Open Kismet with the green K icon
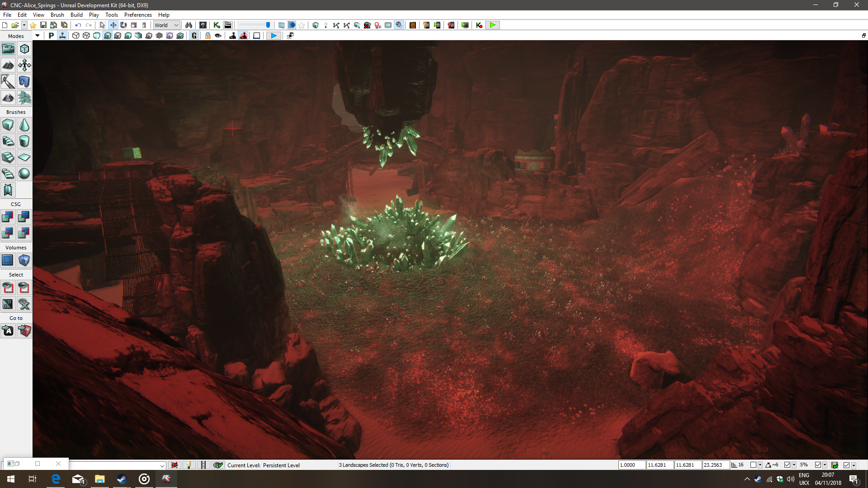The width and height of the screenshot is (868, 488). click(217, 25)
